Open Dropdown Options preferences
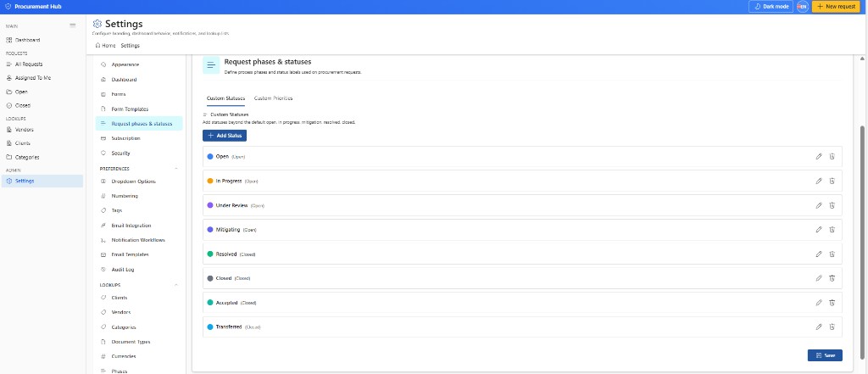Screen dimensions: 868x374 coord(139,181)
